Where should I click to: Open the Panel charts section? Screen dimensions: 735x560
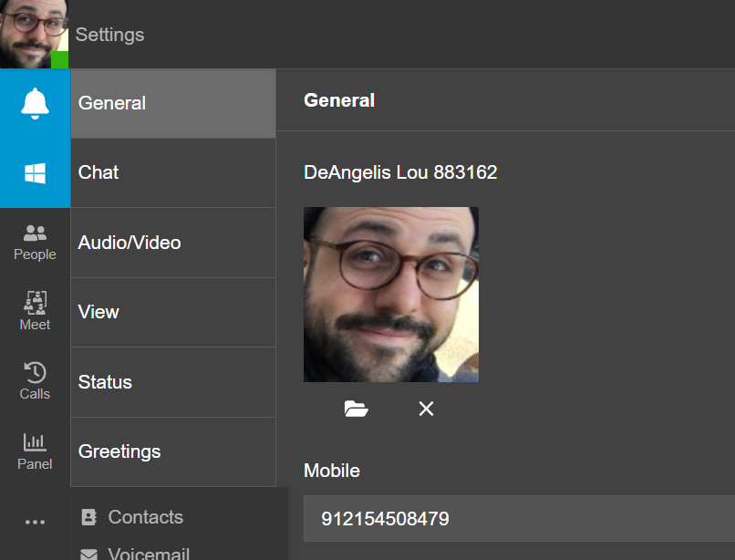coord(36,451)
